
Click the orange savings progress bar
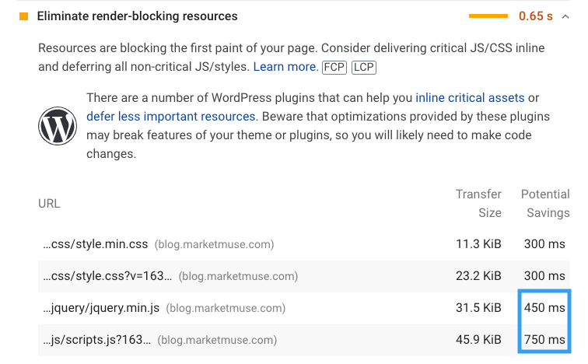[488, 16]
